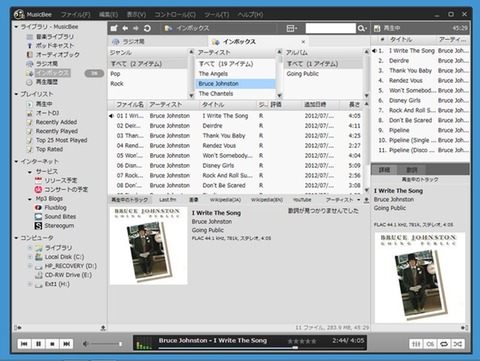The height and width of the screenshot is (361, 480).
Task: Open the Recently Added playlist
Action: tap(56, 122)
